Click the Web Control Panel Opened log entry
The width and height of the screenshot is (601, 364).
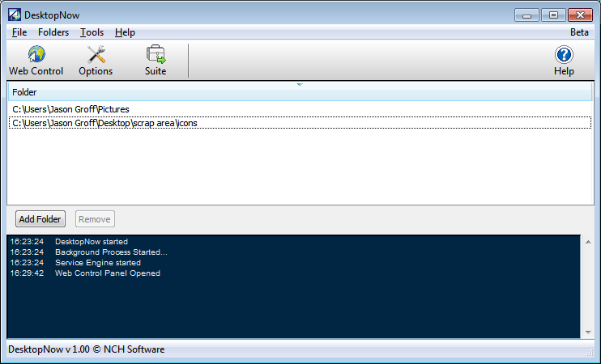point(107,273)
